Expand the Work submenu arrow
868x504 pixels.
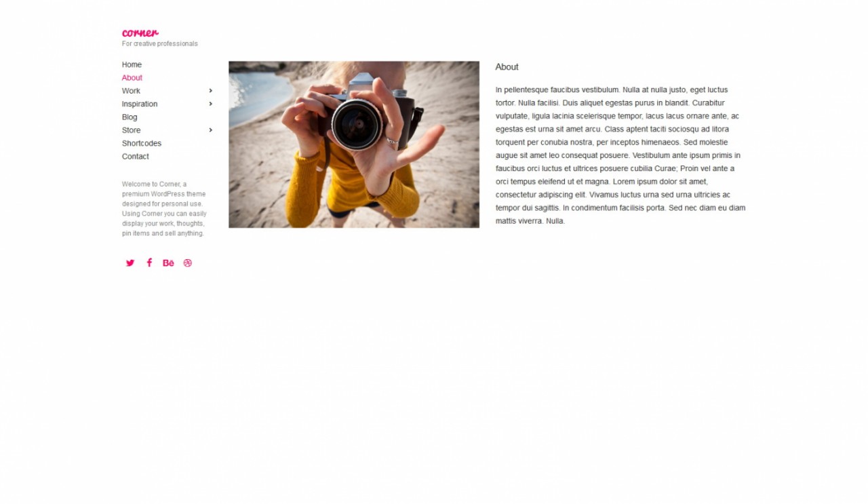(x=211, y=91)
